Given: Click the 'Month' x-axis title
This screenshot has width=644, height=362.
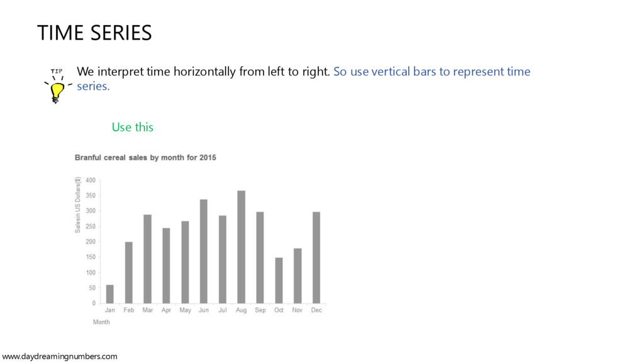Looking at the screenshot, I should (101, 322).
